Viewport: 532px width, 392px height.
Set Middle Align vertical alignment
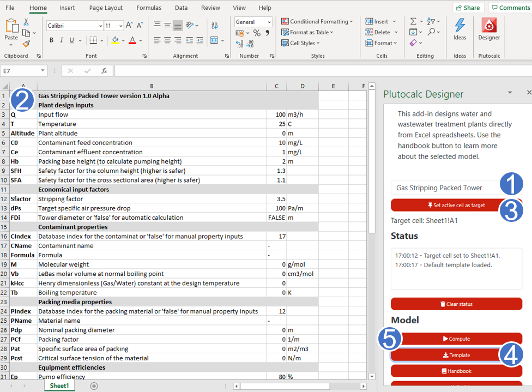(167, 25)
